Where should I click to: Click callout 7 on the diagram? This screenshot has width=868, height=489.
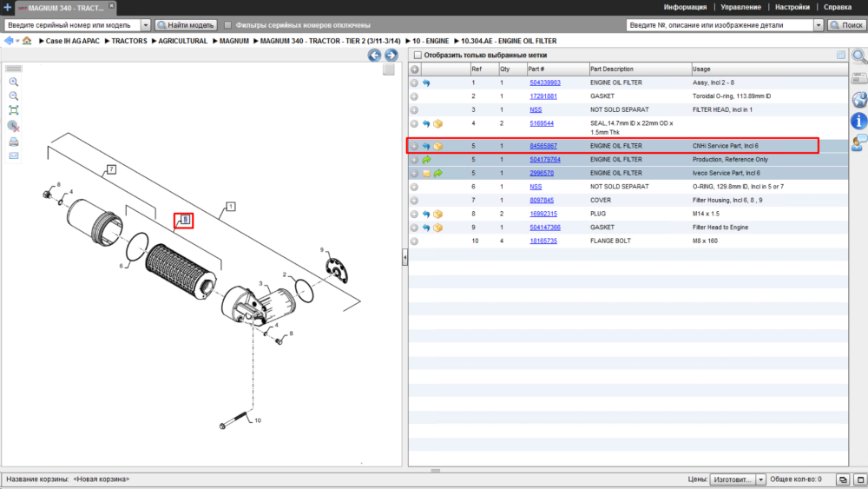click(111, 169)
